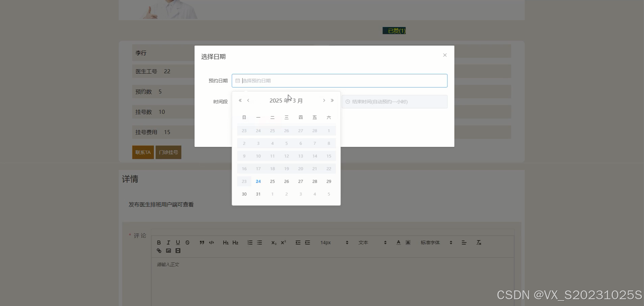Toggle italic formatting in the comment editor
Screen dimensions: 644x306
coord(168,243)
